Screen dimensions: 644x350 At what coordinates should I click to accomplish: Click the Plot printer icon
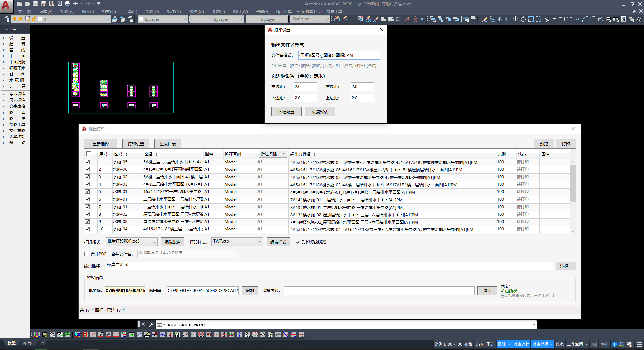point(67,4)
